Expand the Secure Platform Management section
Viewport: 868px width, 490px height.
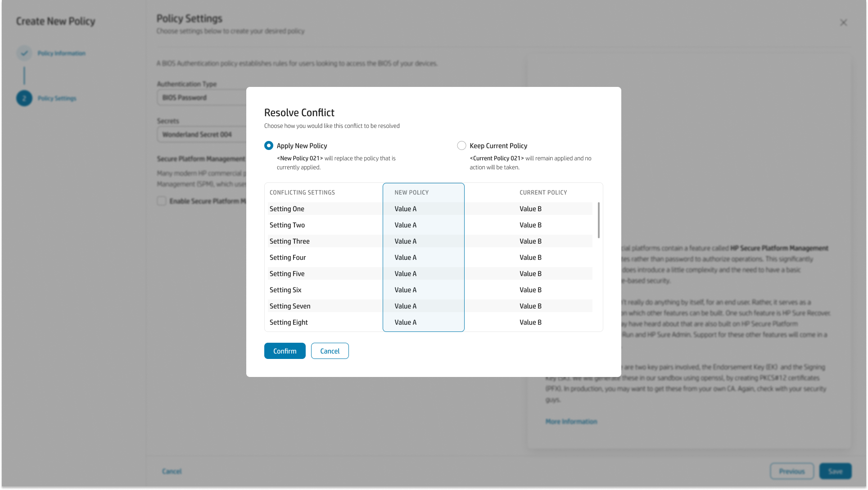click(x=201, y=159)
